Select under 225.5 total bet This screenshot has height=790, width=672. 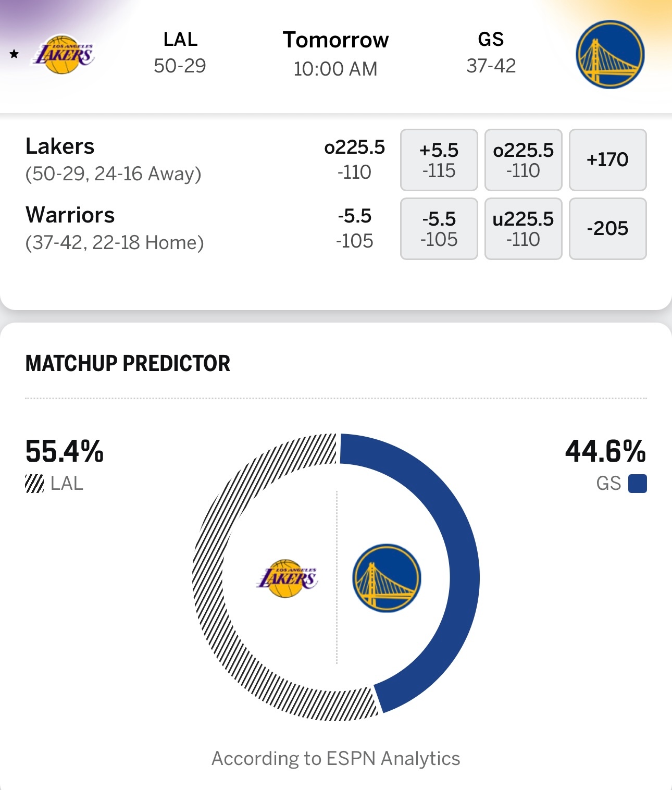pos(523,229)
